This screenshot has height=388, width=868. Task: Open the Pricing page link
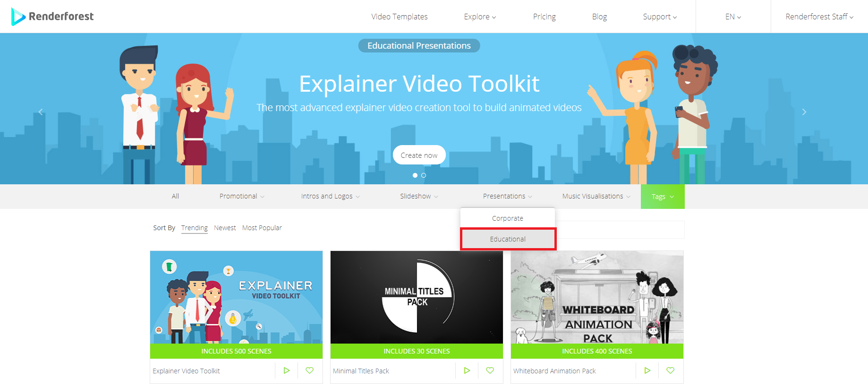point(544,17)
